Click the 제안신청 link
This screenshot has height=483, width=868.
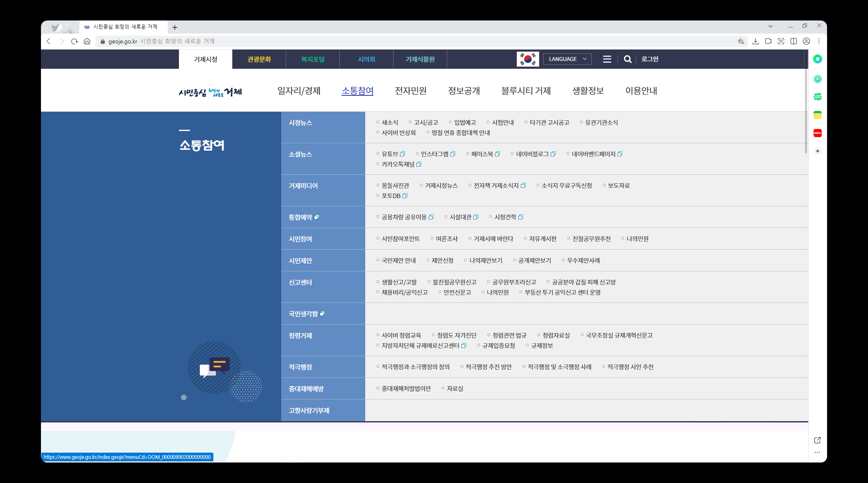pyautogui.click(x=443, y=260)
